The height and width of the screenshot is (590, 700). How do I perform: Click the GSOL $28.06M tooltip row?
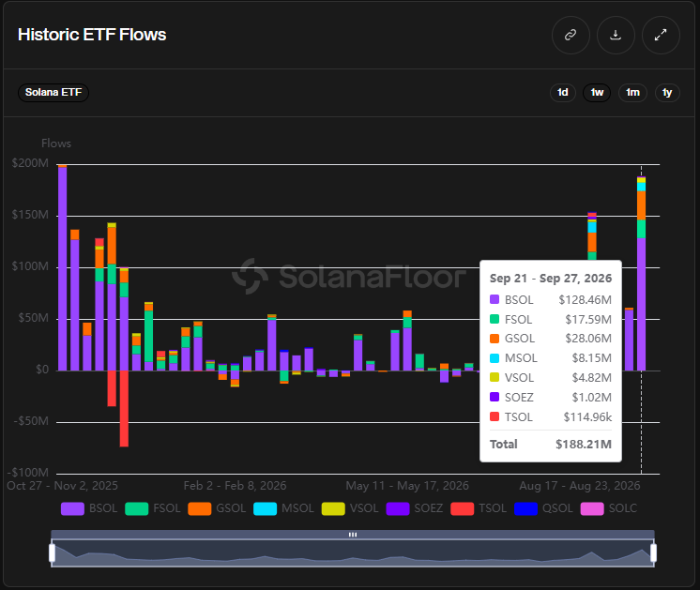point(551,339)
